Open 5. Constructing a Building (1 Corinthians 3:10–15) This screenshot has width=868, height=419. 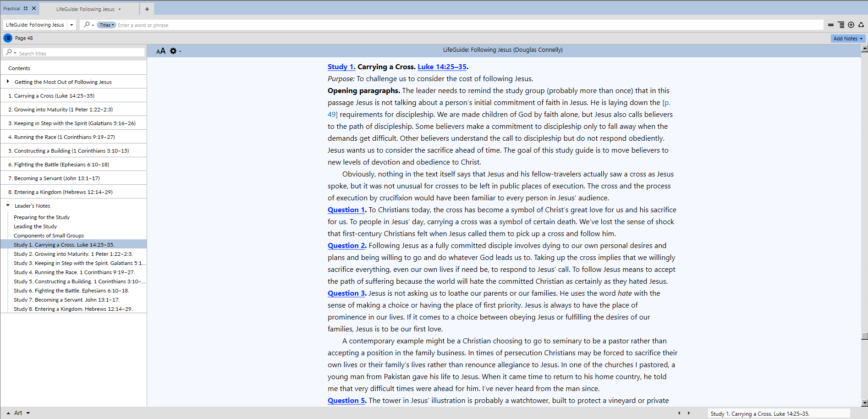pyautogui.click(x=73, y=150)
